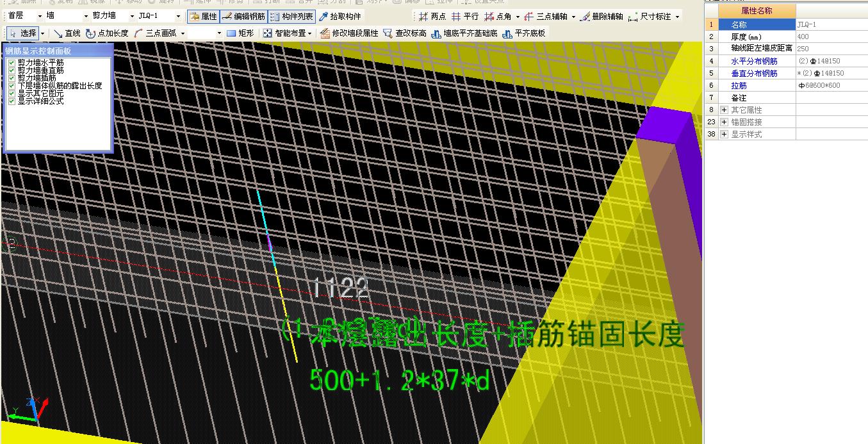Edit the 厚度 value 400
This screenshot has height=444, width=868.
click(831, 37)
